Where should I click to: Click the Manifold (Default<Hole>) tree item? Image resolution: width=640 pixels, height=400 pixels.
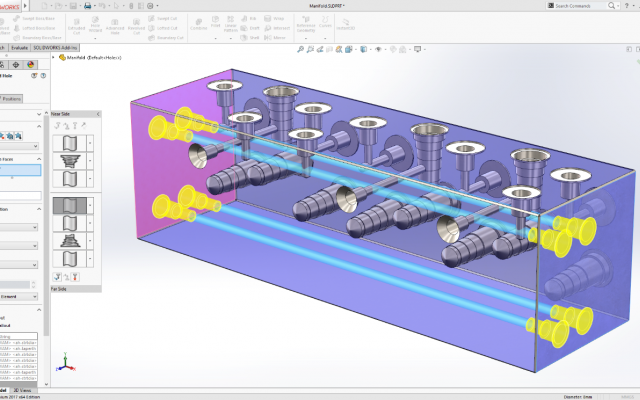coord(91,58)
